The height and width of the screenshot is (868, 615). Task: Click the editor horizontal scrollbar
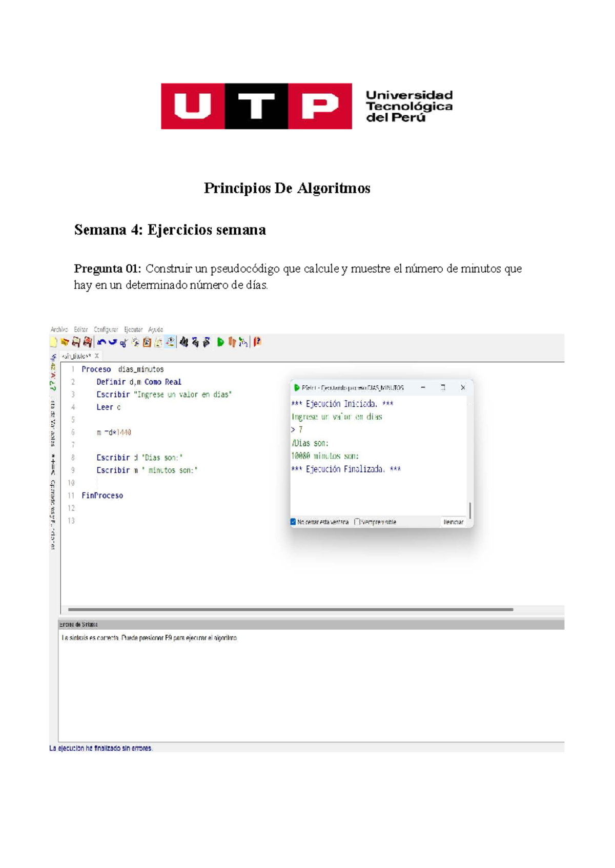291,610
